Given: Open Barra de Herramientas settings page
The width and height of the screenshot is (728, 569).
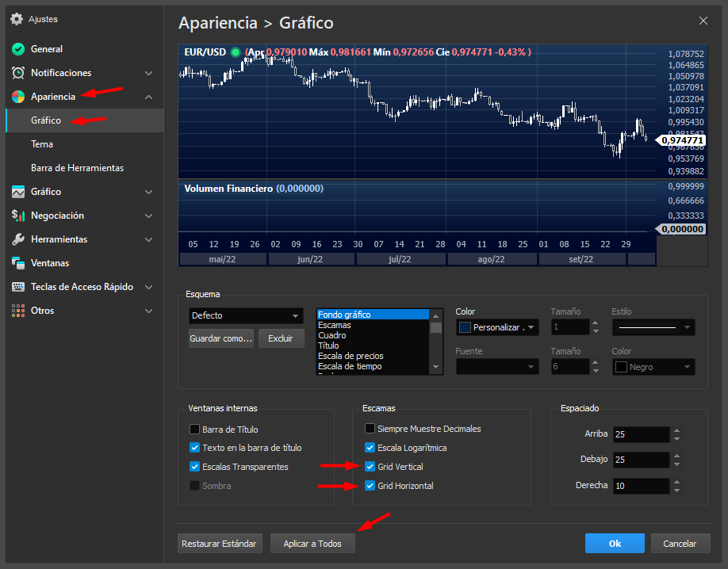Looking at the screenshot, I should pos(77,168).
